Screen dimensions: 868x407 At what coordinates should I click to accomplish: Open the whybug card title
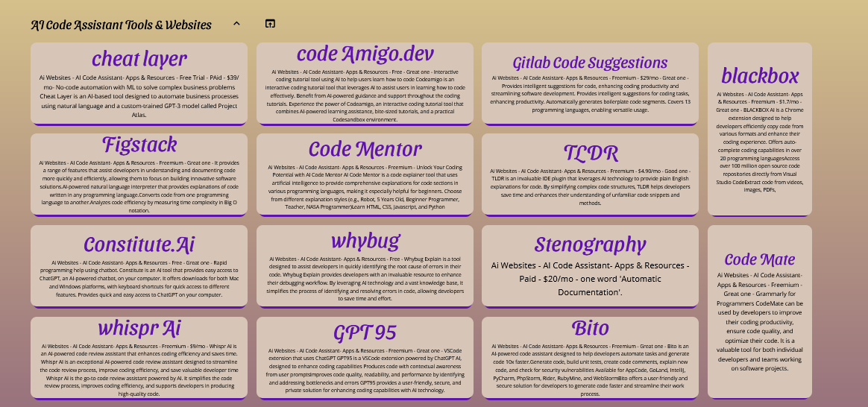(365, 241)
